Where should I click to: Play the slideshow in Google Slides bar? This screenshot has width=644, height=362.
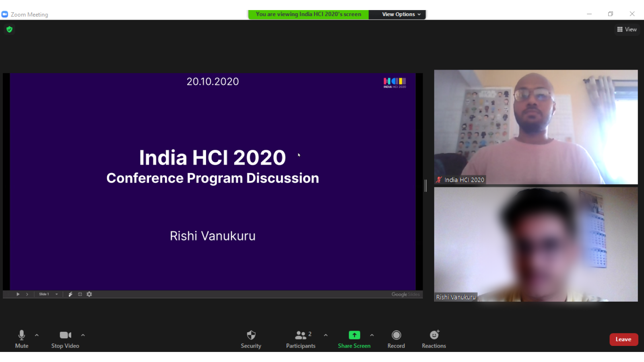(18, 294)
